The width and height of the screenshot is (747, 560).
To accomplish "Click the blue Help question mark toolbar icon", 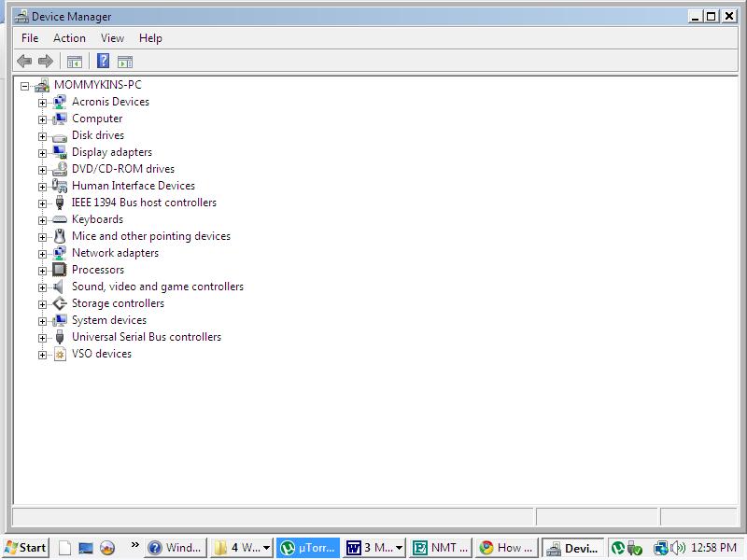I will (103, 61).
